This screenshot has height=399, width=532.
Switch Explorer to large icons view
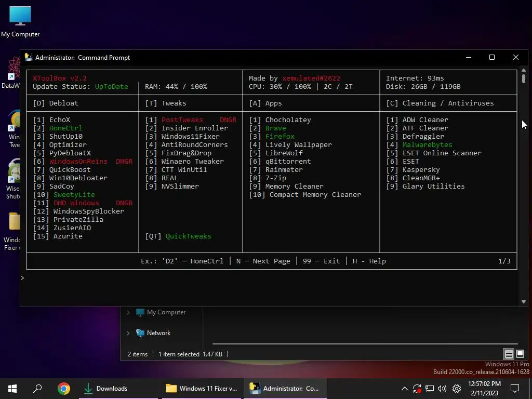tap(520, 354)
